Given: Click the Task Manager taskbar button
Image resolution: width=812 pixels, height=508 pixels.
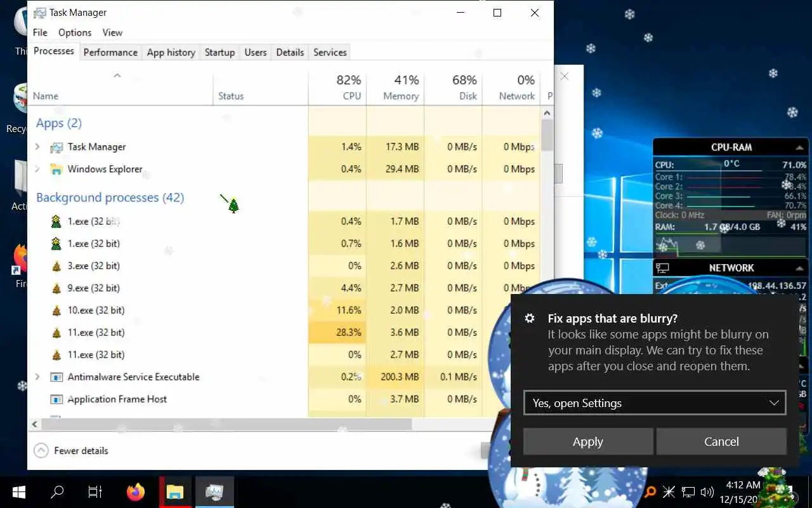Looking at the screenshot, I should [x=214, y=492].
